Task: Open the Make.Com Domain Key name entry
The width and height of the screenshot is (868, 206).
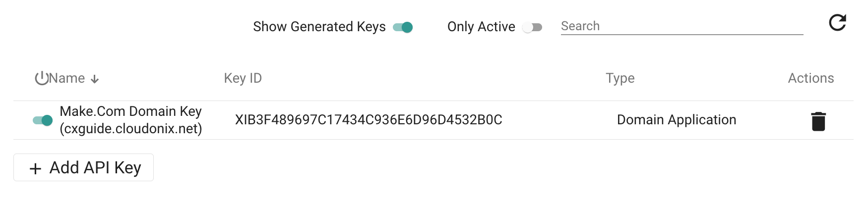Action: pos(130,111)
